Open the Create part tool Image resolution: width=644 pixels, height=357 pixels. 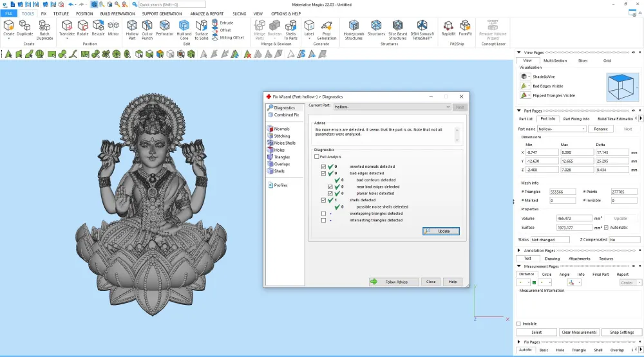8,29
